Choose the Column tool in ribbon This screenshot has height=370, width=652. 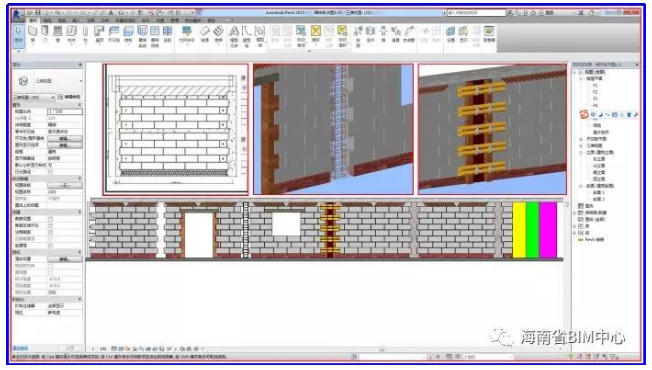[x=85, y=34]
